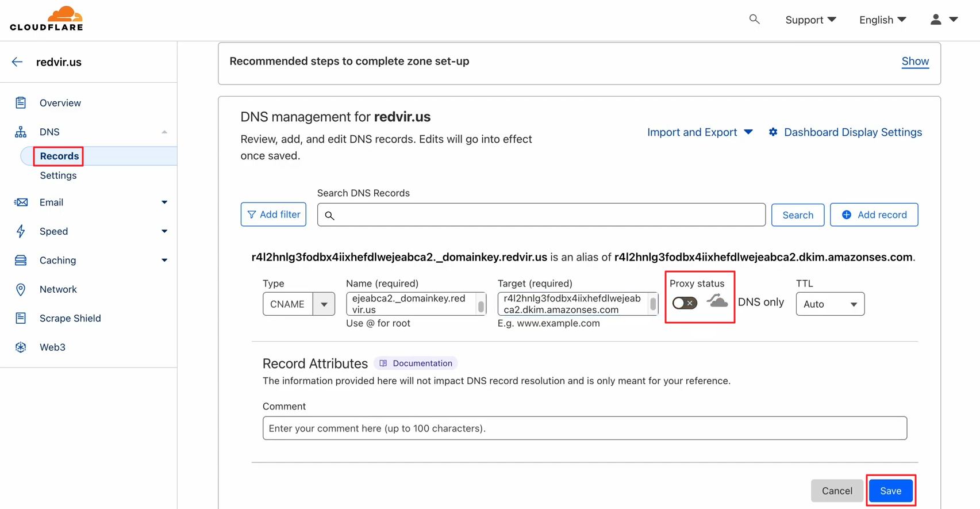The width and height of the screenshot is (980, 509).
Task: Click the search magnifier icon in header
Action: coord(754,20)
